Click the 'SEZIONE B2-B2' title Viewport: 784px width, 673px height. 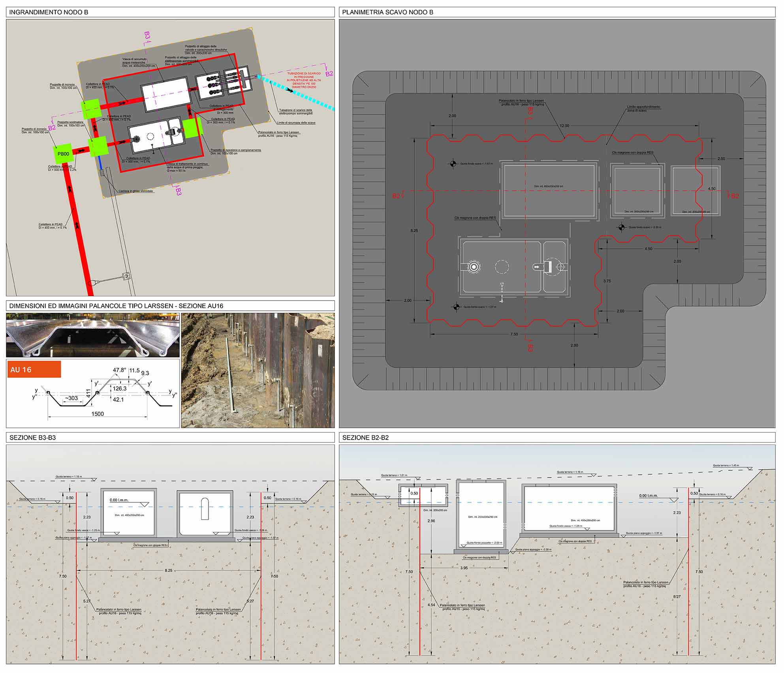[365, 438]
